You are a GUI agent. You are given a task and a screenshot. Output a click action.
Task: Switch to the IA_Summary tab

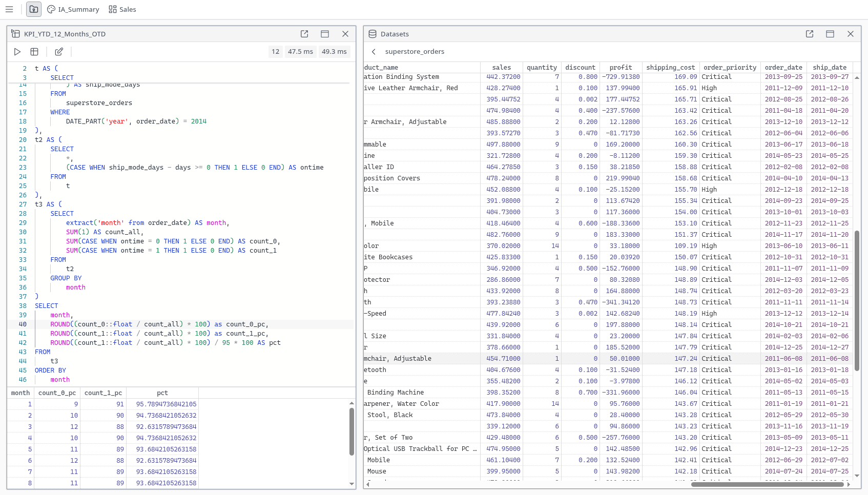78,9
